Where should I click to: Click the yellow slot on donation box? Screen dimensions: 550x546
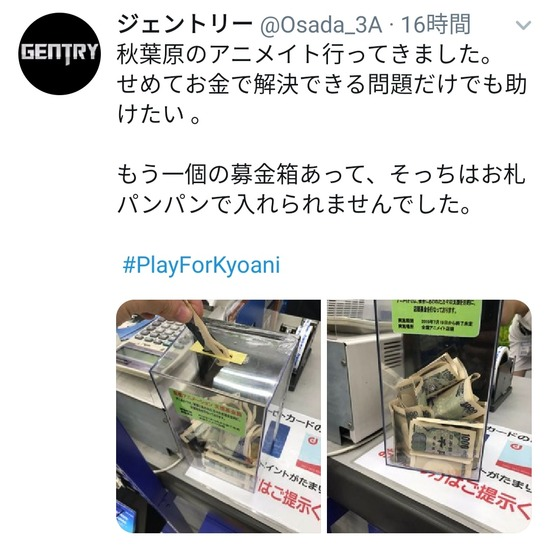tap(218, 354)
